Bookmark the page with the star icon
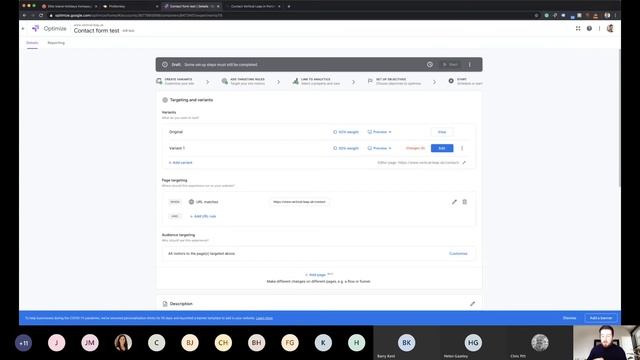This screenshot has width=640, height=360. pyautogui.click(x=536, y=15)
